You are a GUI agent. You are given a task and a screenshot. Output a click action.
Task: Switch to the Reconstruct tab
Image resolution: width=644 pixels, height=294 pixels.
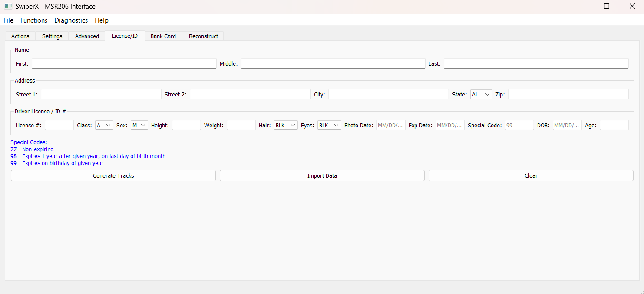[203, 36]
